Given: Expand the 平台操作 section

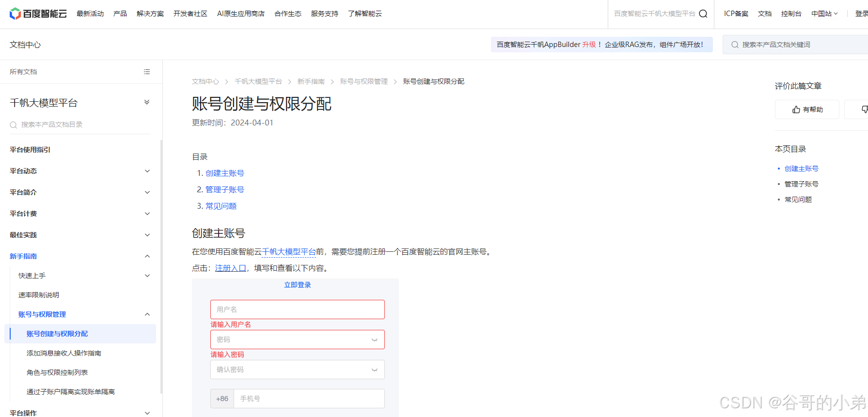Looking at the screenshot, I should coord(147,413).
